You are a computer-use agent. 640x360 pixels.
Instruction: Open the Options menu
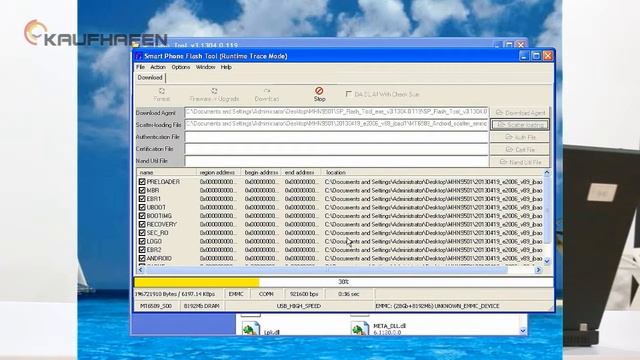tap(181, 67)
